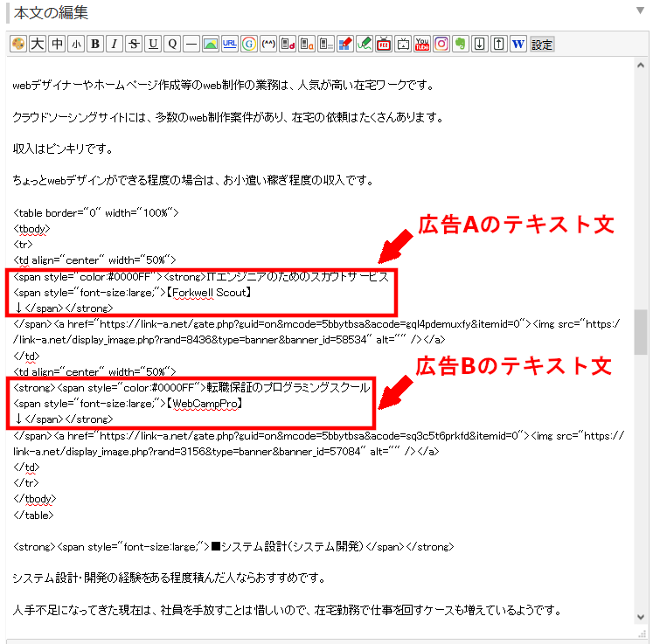This screenshot has width=653, height=644.
Task: Click the editor scrollbar up arrow
Action: pyautogui.click(x=641, y=66)
